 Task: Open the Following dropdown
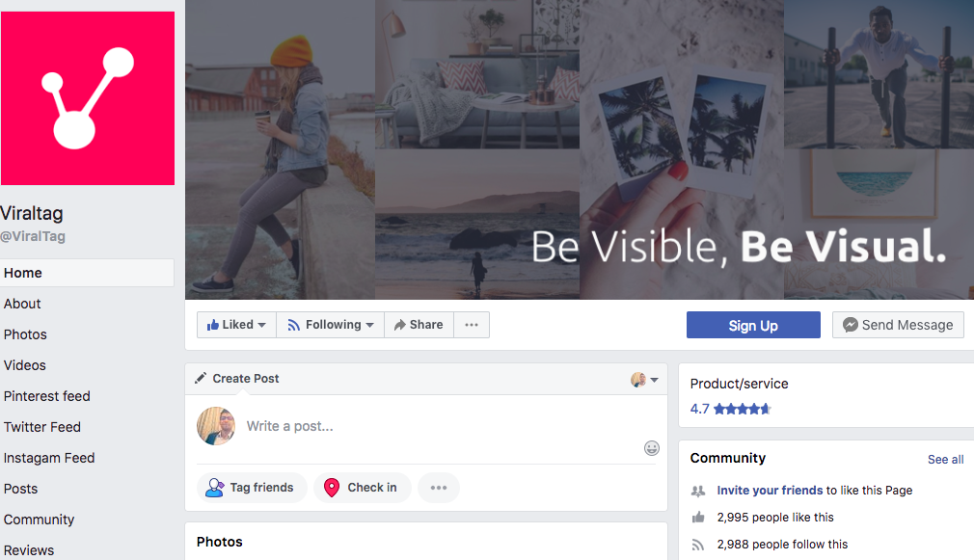(330, 325)
